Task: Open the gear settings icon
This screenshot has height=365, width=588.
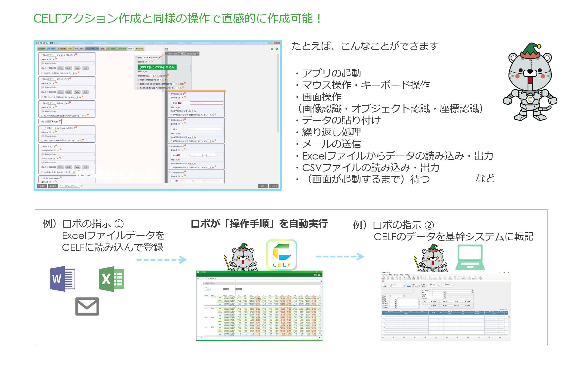Action: (x=272, y=49)
